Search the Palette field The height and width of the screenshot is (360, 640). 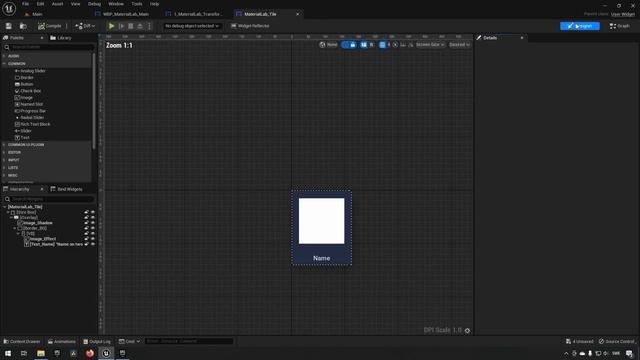pos(49,47)
